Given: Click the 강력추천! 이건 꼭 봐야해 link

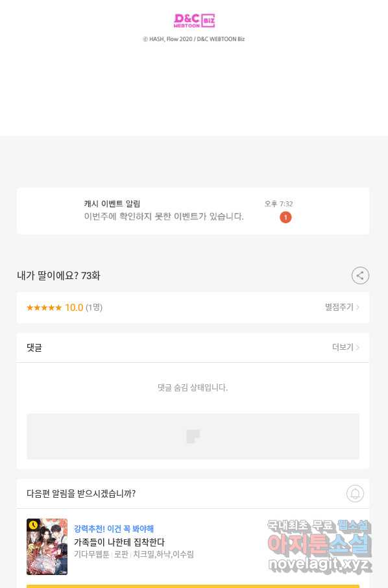Looking at the screenshot, I should pos(114,529).
